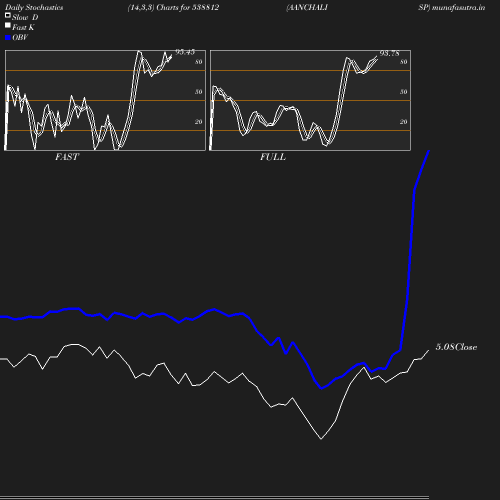The height and width of the screenshot is (500, 500).
Task: Select the '(14,3,3) Charts for 538812' text
Action: pos(173,8)
